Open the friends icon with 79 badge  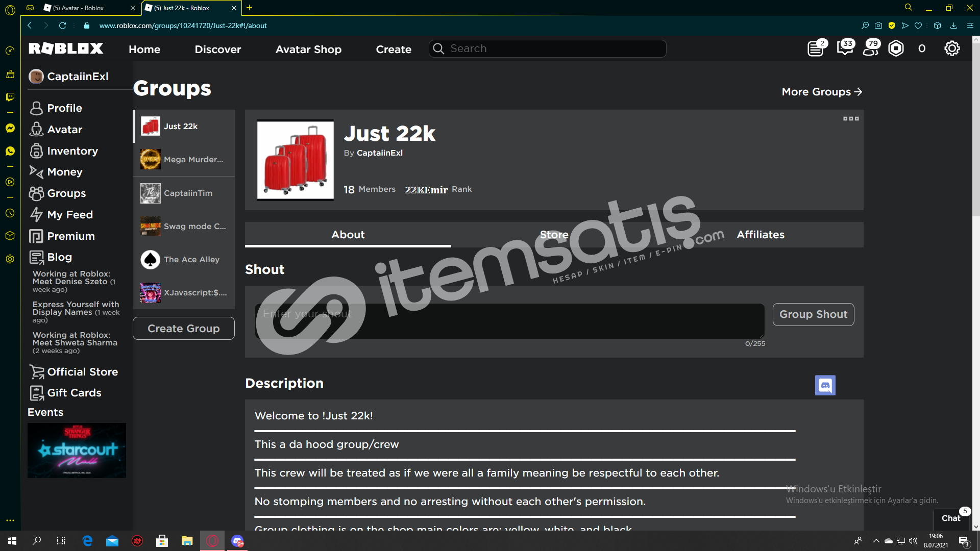(871, 48)
